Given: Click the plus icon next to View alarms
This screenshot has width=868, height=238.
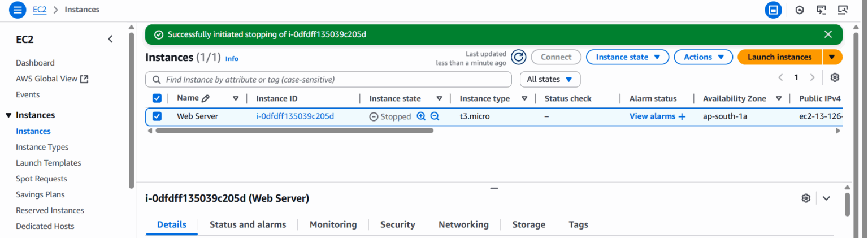Looking at the screenshot, I should pos(682,116).
